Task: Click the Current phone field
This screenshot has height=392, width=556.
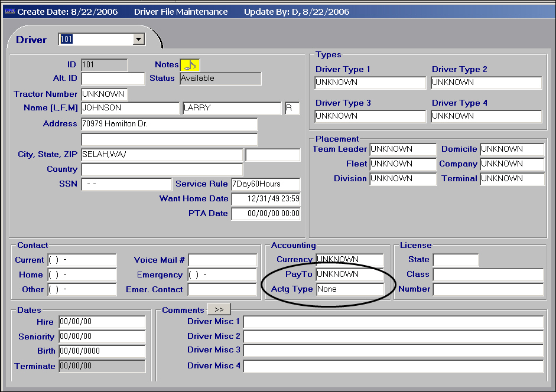Action: tap(82, 260)
